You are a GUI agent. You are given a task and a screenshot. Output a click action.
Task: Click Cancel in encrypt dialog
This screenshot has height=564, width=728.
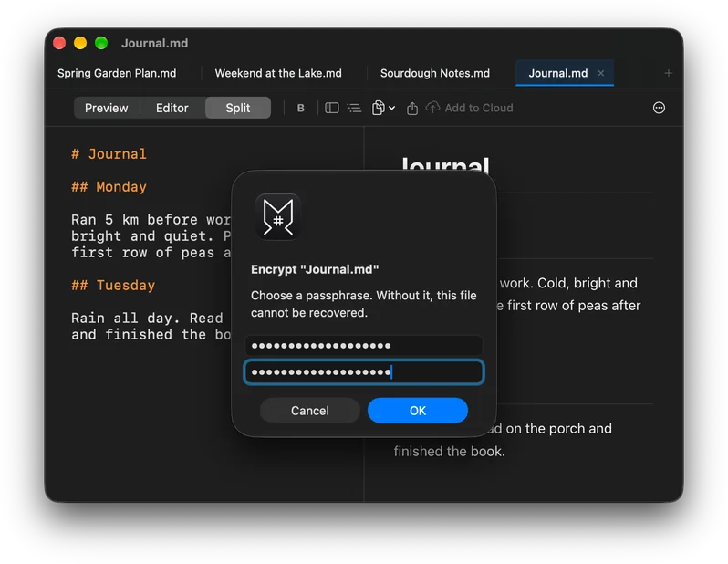pyautogui.click(x=309, y=411)
